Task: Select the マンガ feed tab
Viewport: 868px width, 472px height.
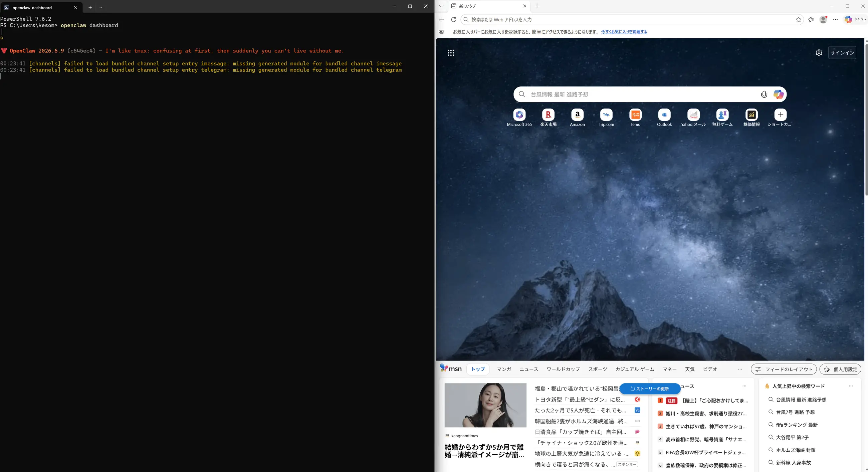Action: pyautogui.click(x=504, y=369)
